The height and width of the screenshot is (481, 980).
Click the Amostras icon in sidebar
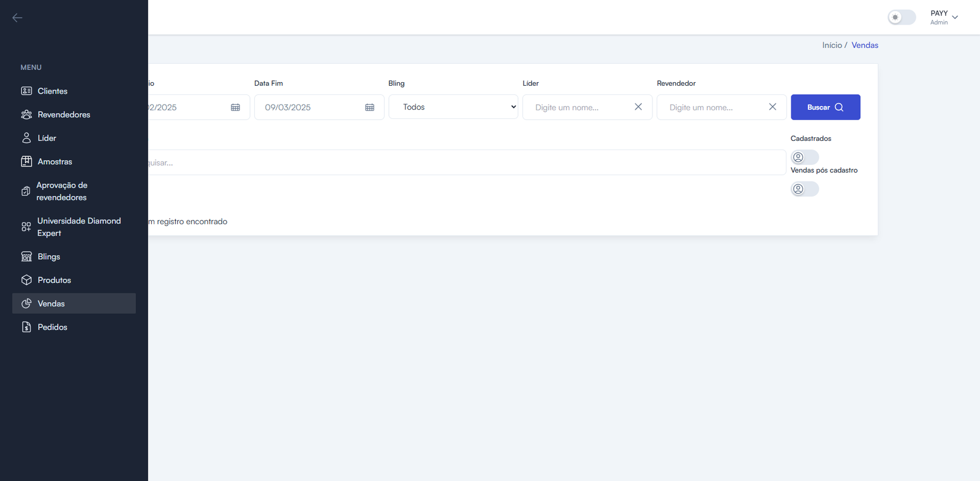tap(26, 162)
